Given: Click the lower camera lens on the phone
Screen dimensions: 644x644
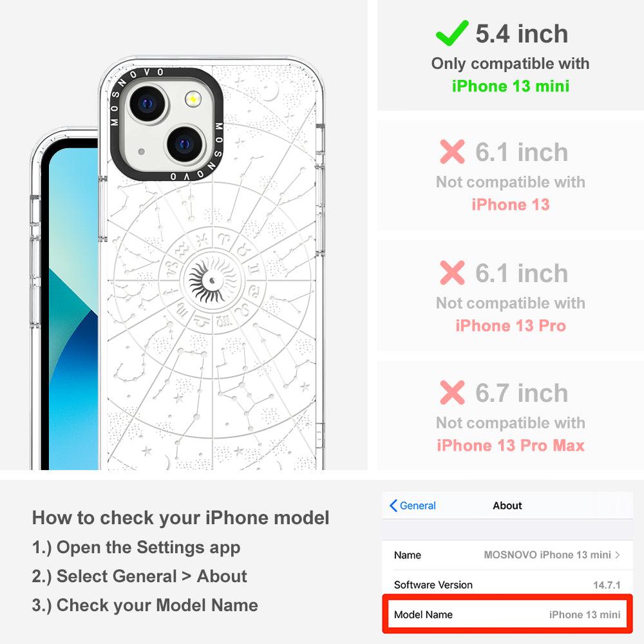Looking at the screenshot, I should pos(185,144).
